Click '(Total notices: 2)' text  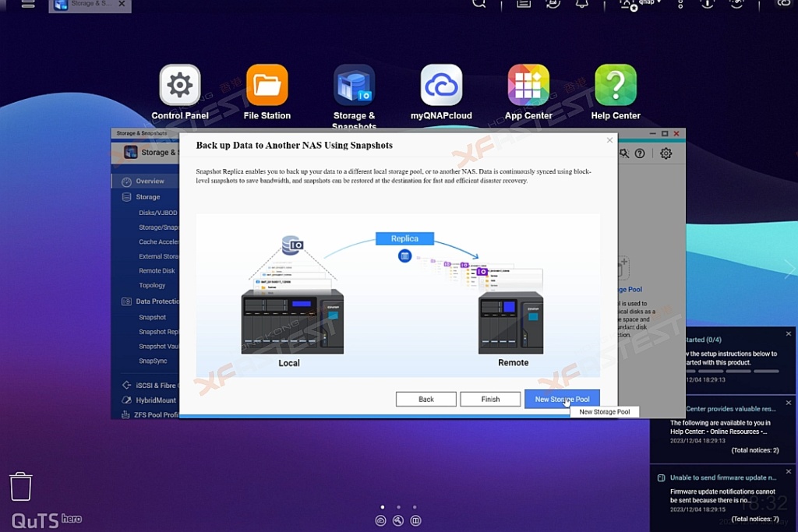pos(754,450)
